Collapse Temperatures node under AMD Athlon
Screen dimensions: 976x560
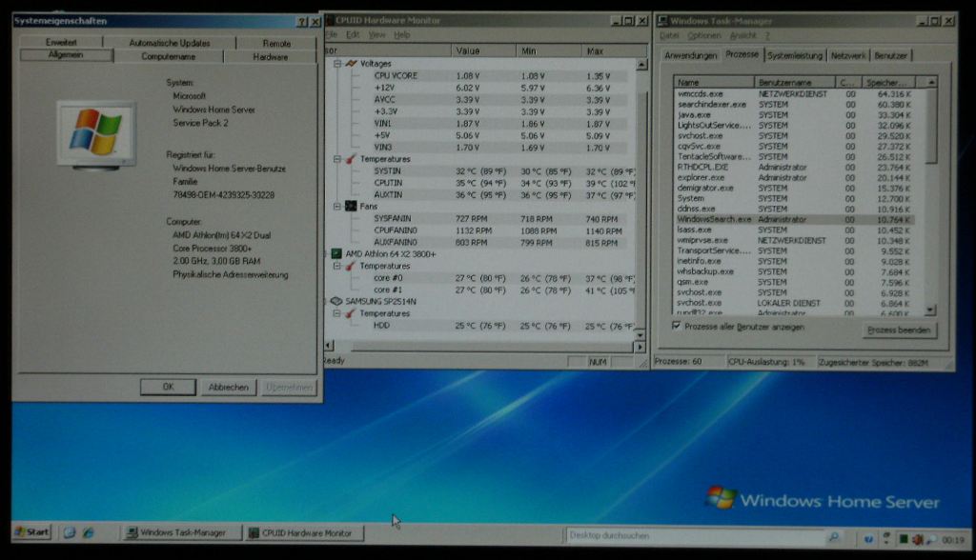[337, 266]
